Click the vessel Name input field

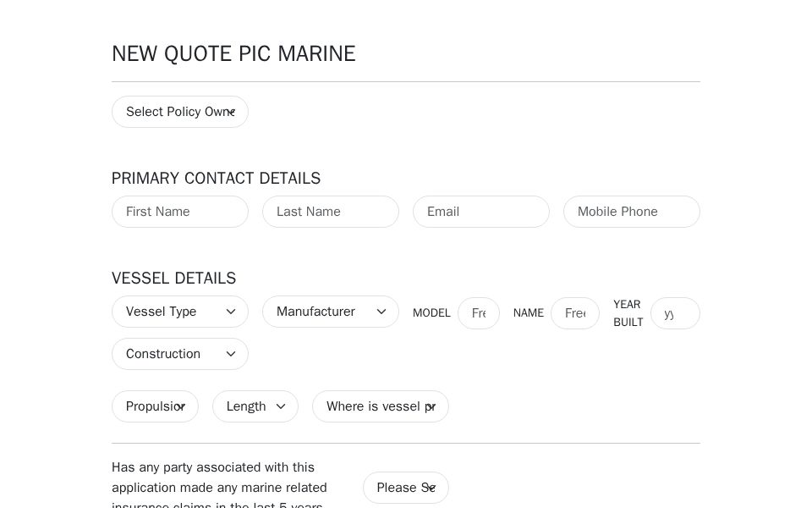[575, 313]
